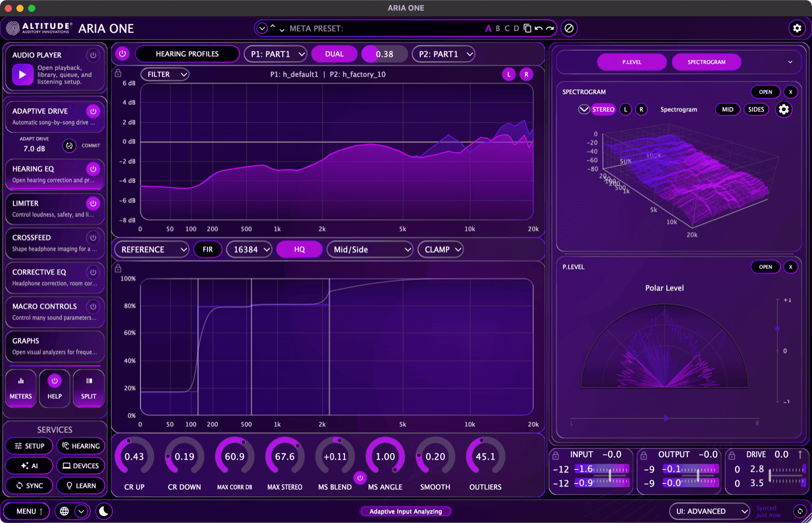Open the DEVICES service
Image resolution: width=812 pixels, height=523 pixels.
click(80, 466)
